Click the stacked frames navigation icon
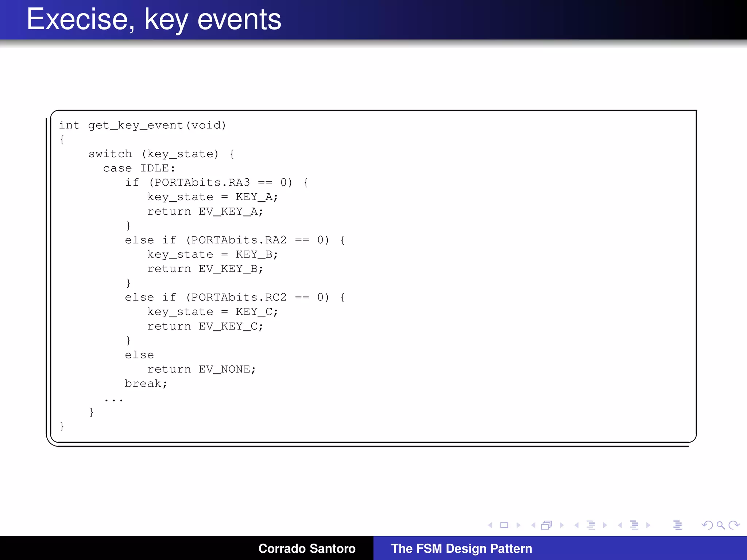747x560 pixels. tap(547, 525)
